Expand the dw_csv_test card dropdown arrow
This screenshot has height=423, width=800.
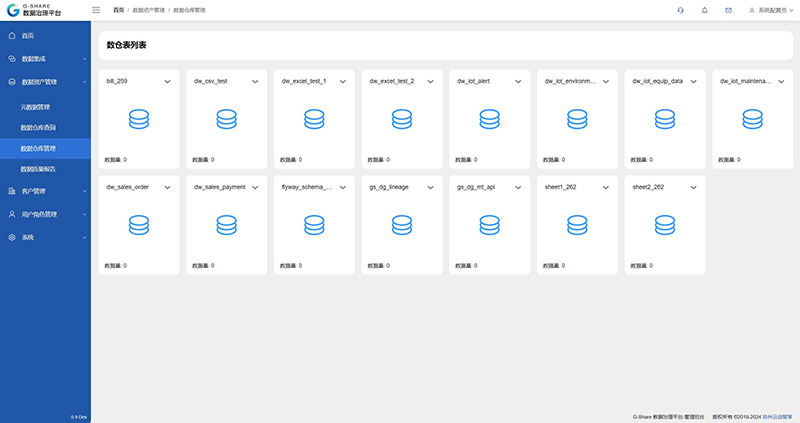[x=254, y=81]
